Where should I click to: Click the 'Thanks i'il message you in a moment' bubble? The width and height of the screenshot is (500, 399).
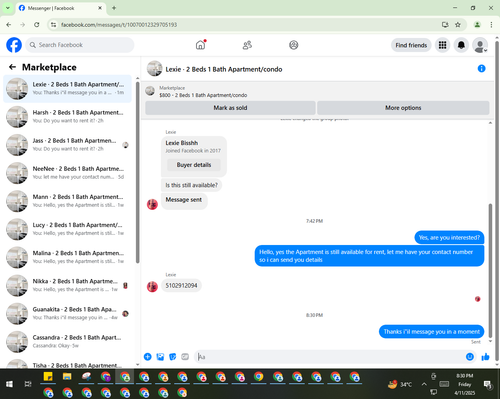[x=431, y=332]
